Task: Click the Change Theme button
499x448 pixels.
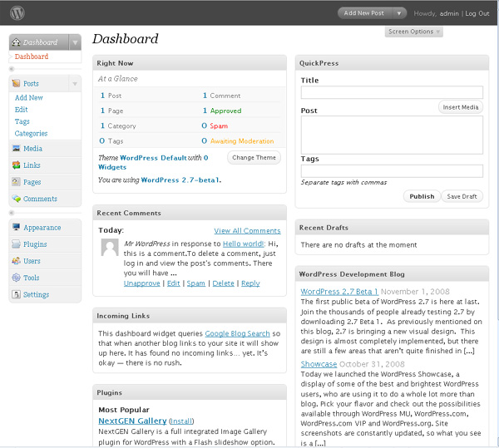Action: (x=254, y=157)
